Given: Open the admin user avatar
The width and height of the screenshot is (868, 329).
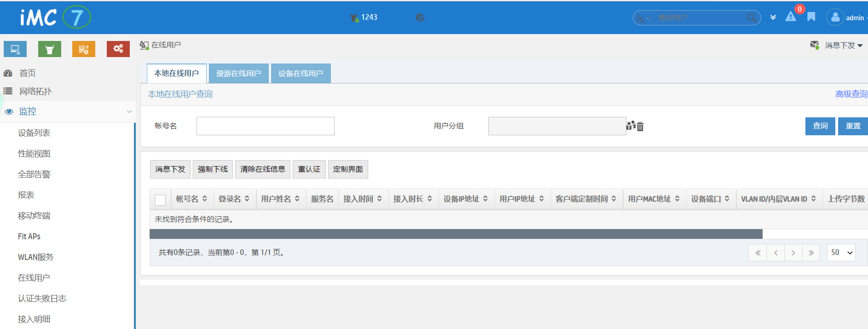Looking at the screenshot, I should (835, 17).
